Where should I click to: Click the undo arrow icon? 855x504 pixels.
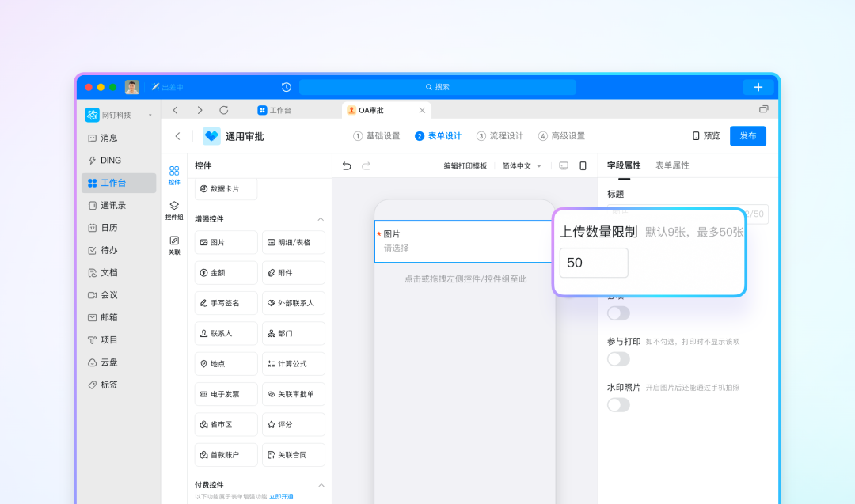[347, 166]
